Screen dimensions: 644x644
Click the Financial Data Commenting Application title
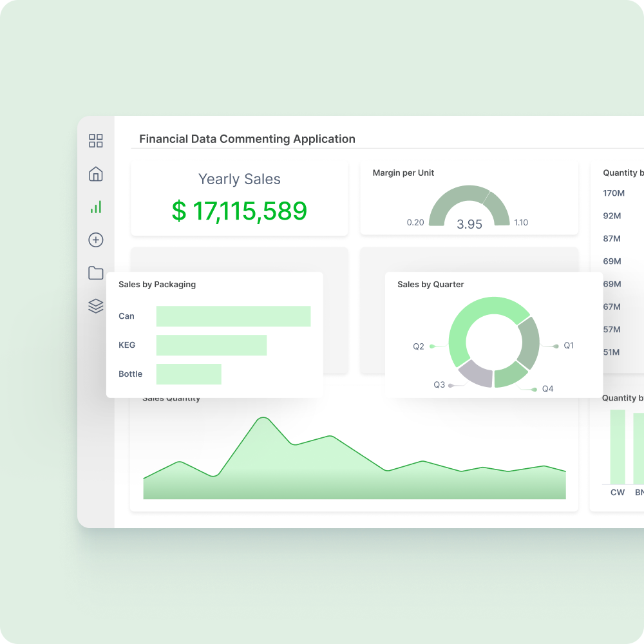247,139
